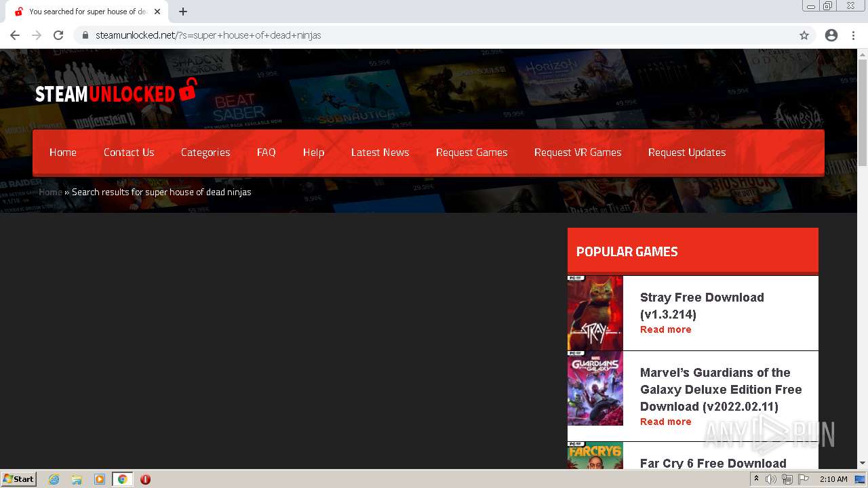Click Read more under Stray
868x488 pixels.
666,329
